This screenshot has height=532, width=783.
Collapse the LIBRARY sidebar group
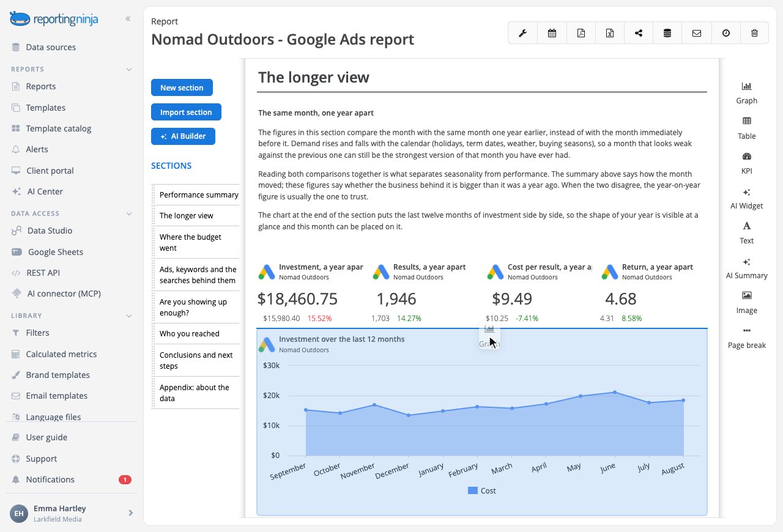coord(129,316)
